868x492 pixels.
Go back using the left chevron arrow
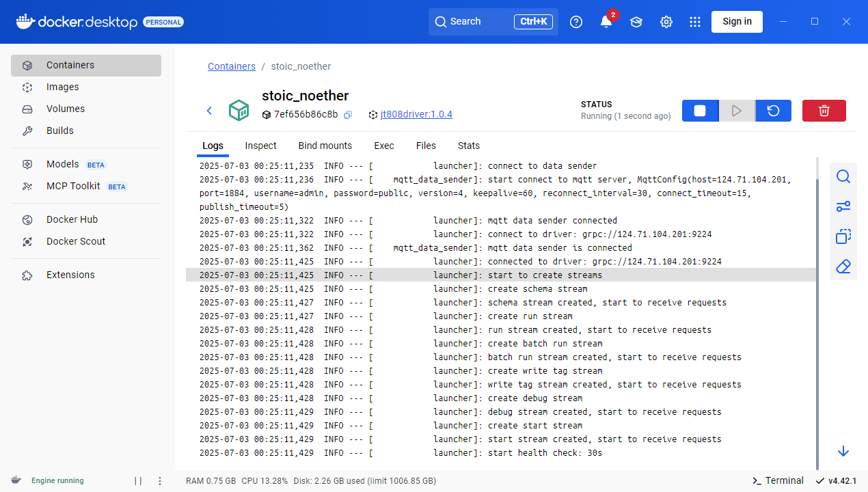pyautogui.click(x=210, y=111)
